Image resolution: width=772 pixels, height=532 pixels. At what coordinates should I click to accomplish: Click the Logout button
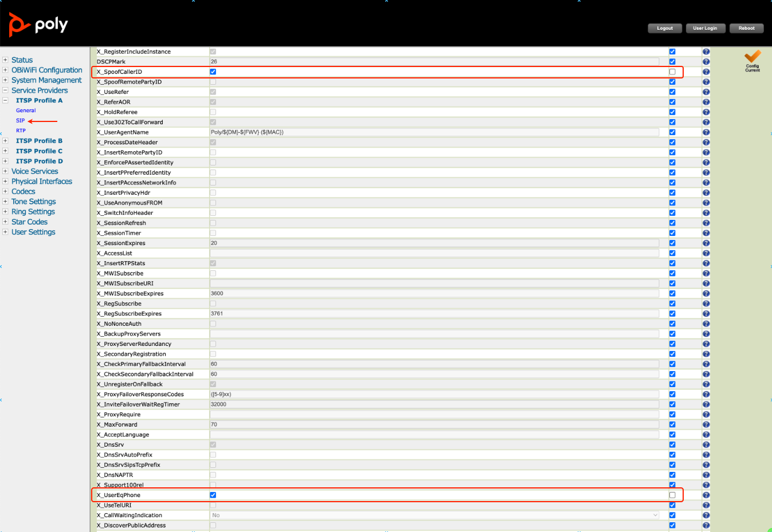pos(665,28)
